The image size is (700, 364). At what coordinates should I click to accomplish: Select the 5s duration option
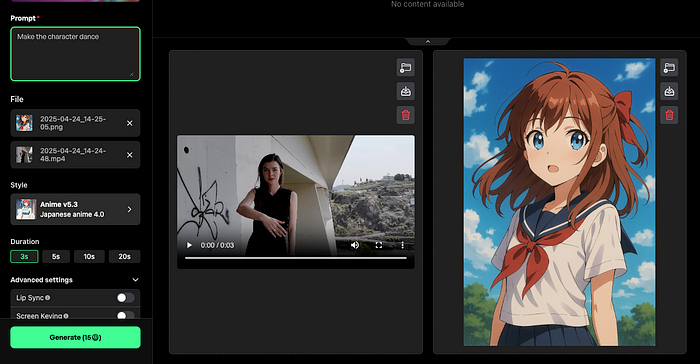pyautogui.click(x=56, y=256)
